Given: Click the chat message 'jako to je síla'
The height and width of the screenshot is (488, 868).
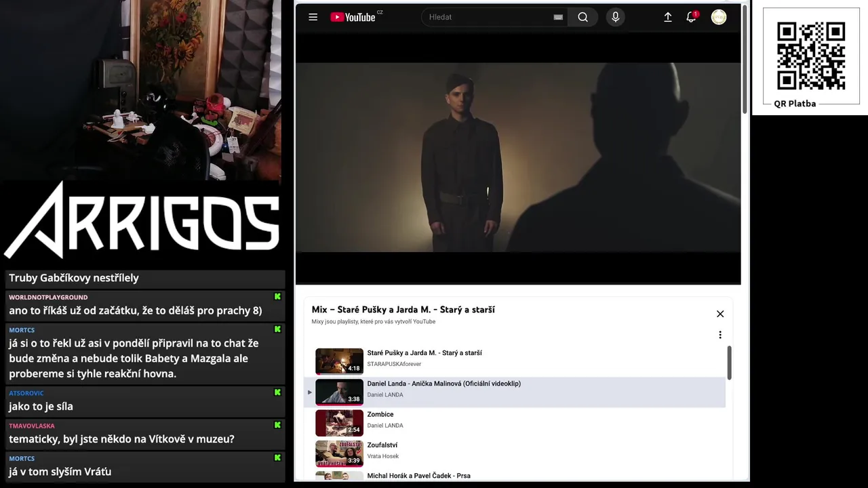Looking at the screenshot, I should pos(41,407).
